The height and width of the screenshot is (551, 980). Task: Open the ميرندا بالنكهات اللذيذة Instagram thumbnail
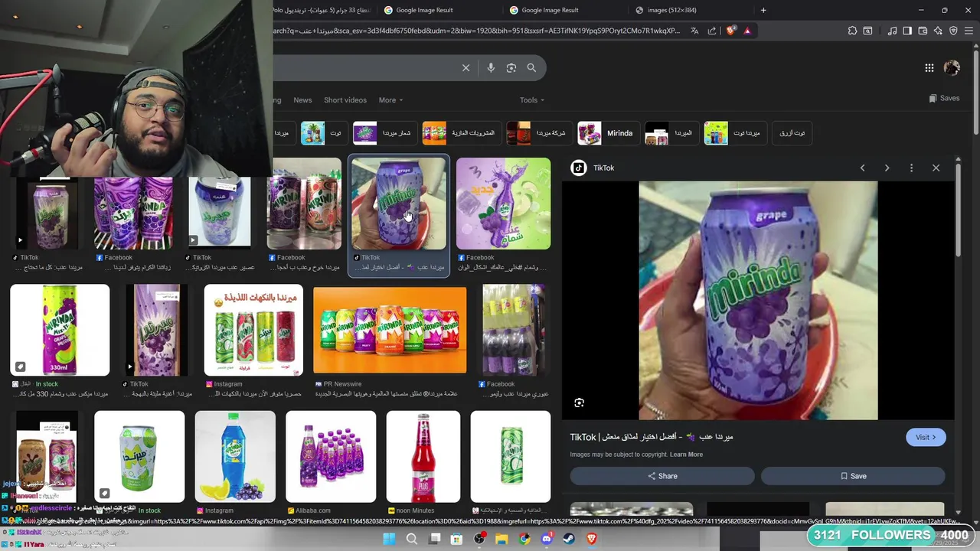253,330
